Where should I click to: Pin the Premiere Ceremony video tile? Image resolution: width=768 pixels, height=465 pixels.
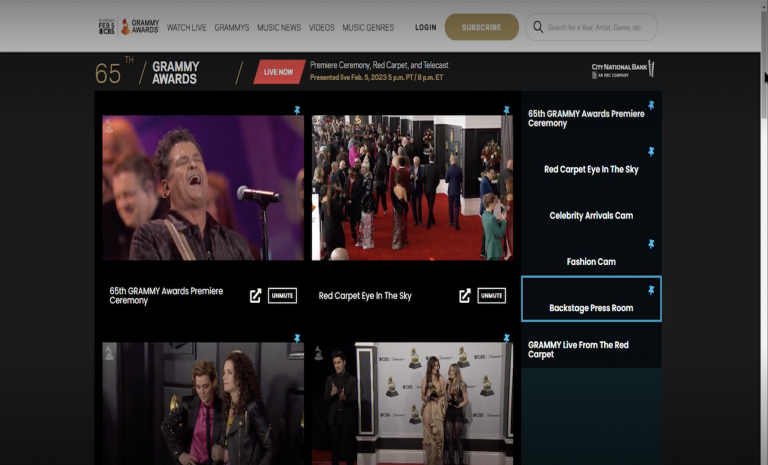pyautogui.click(x=297, y=110)
